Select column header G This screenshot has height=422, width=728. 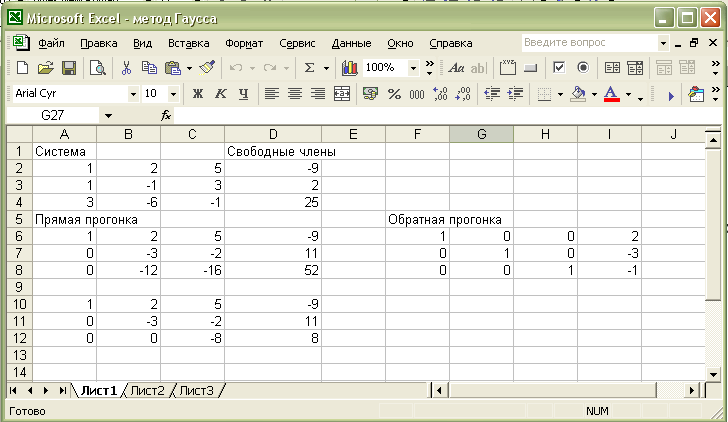coord(481,134)
